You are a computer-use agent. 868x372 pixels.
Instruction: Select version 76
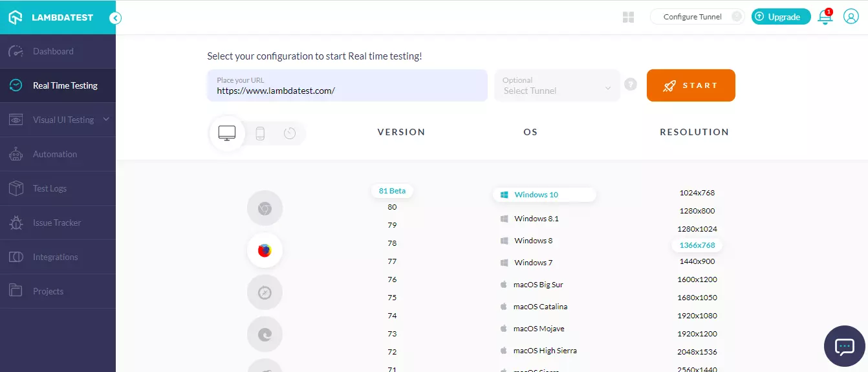[x=392, y=279]
